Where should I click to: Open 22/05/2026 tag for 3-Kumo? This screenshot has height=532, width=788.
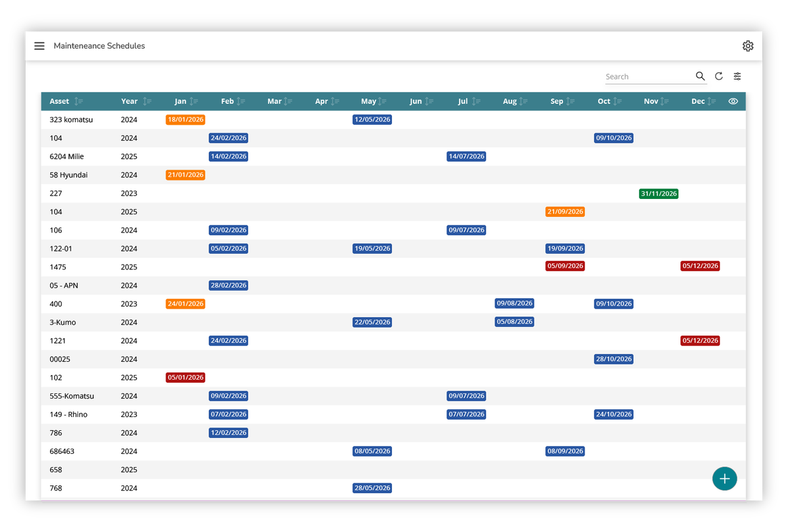pos(372,322)
